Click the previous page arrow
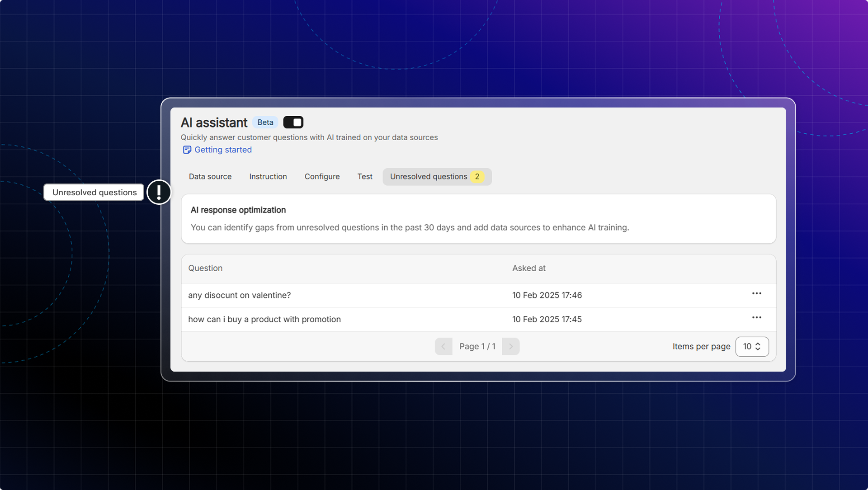868x490 pixels. click(x=443, y=347)
